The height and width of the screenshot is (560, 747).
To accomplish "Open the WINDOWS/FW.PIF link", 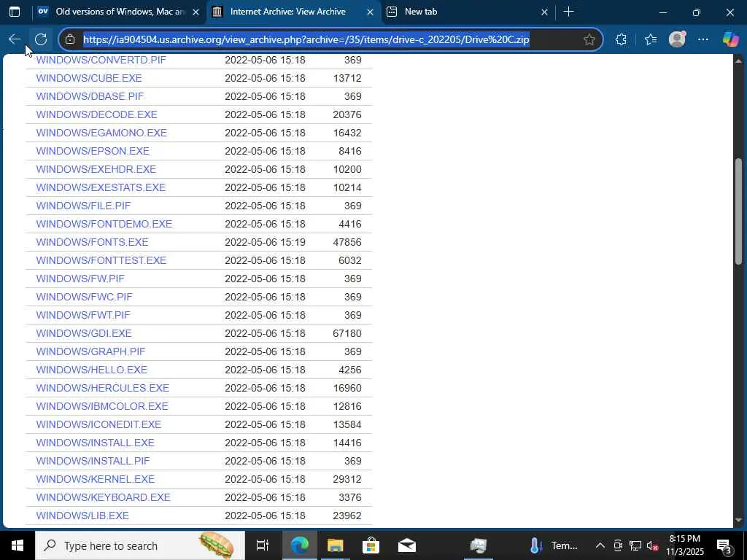I will point(80,279).
